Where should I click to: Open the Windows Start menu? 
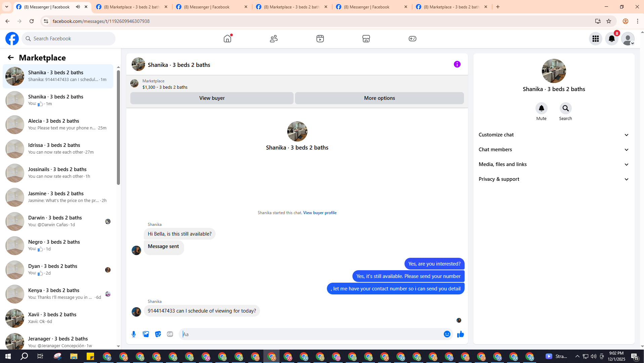[x=8, y=356]
